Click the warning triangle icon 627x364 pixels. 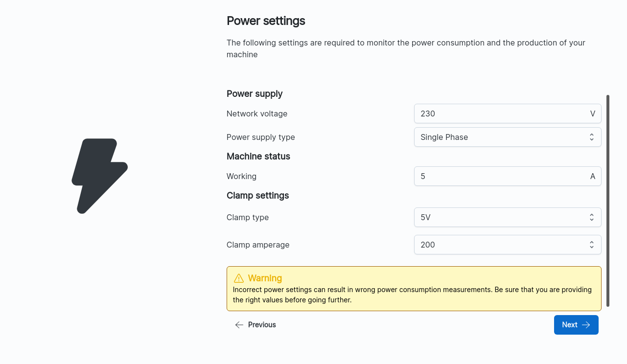239,278
